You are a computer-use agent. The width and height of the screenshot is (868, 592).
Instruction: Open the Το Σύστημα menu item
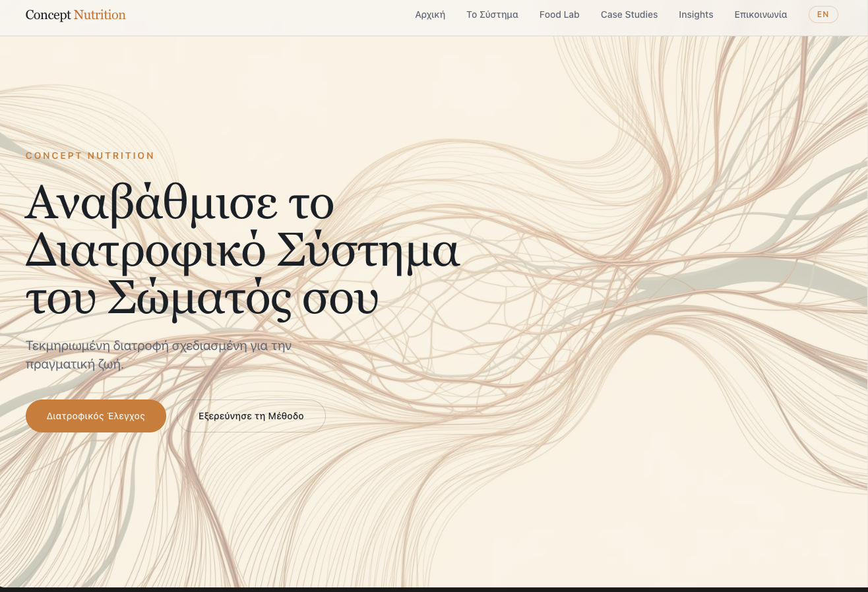coord(492,15)
